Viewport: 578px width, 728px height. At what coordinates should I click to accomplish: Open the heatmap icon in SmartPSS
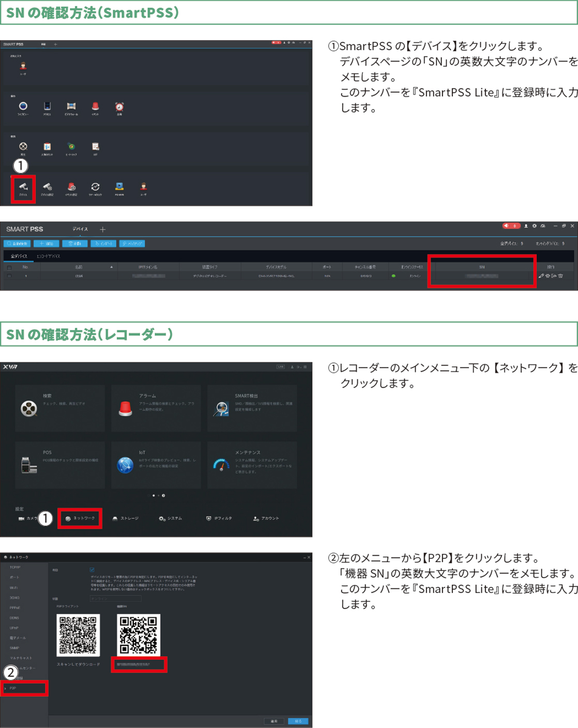[x=71, y=147]
